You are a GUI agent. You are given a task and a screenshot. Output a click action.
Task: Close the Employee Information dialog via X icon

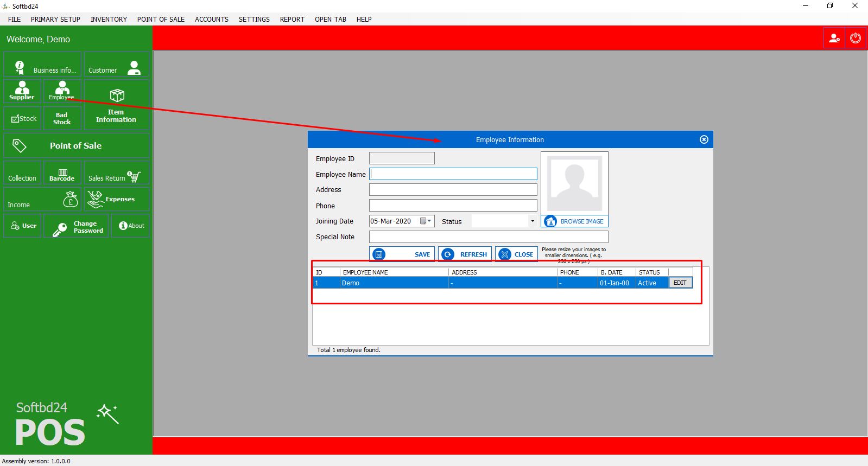point(704,139)
